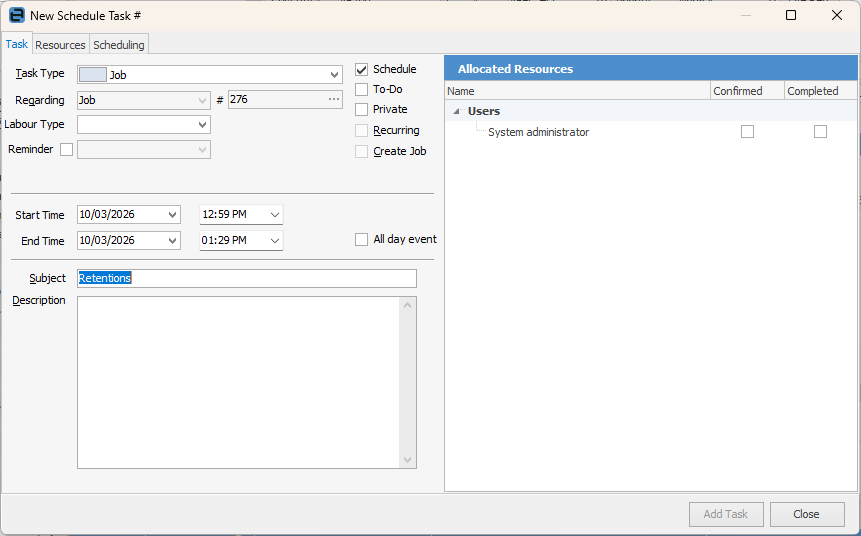Open job lookup ellipsis beside 276
This screenshot has height=536, width=861.
334,99
